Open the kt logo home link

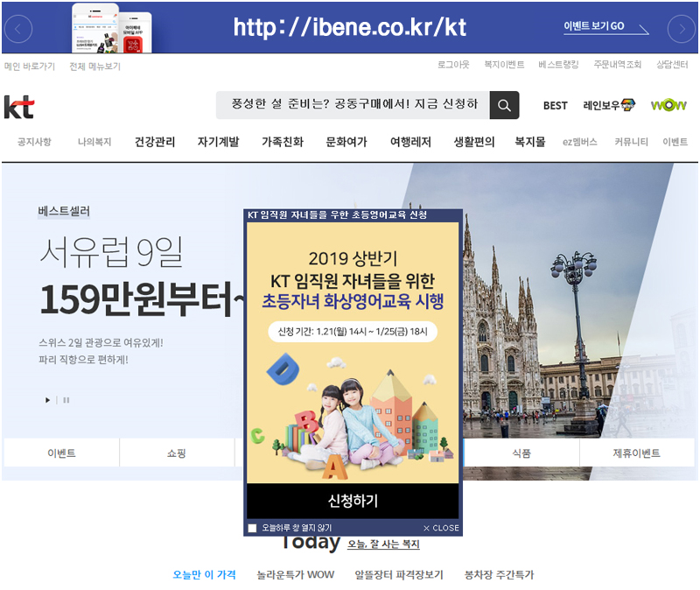tap(19, 107)
